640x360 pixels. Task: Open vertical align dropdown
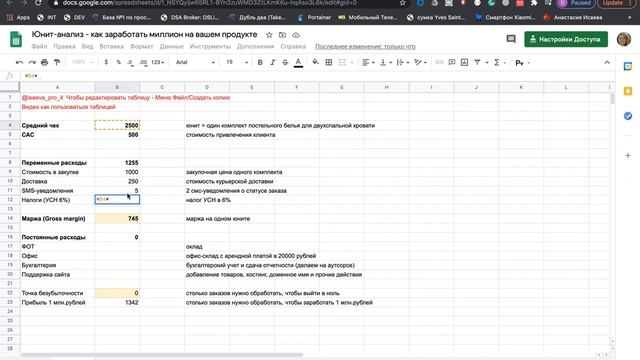coord(386,62)
